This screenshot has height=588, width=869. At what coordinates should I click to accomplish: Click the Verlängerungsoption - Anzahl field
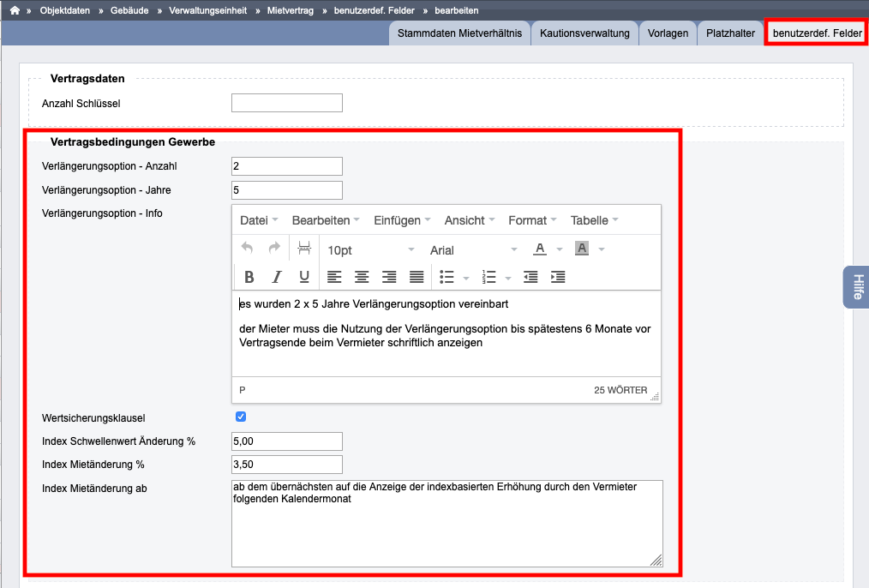tap(287, 166)
